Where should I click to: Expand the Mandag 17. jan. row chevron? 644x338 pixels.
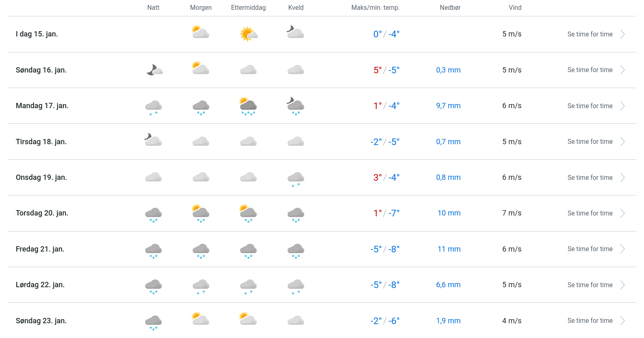(622, 106)
